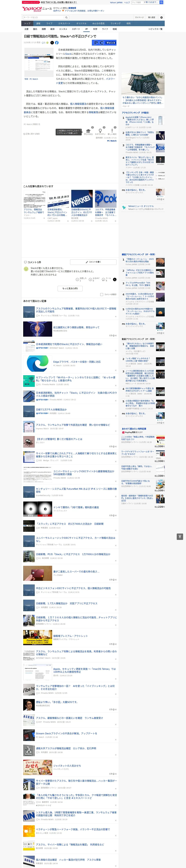Close the underwear ad with X
This screenshot has height=868, width=186.
163,73
